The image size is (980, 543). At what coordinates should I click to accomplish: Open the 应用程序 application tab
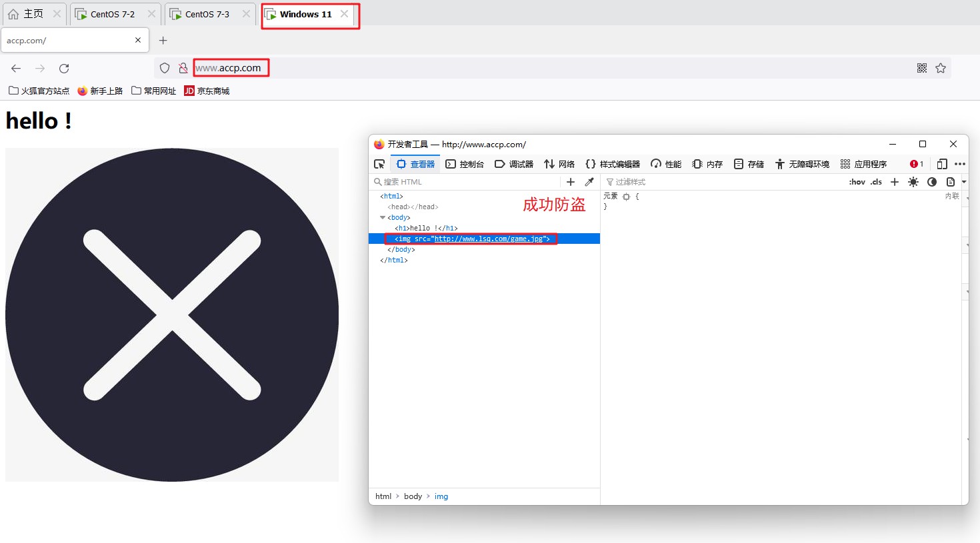click(863, 164)
